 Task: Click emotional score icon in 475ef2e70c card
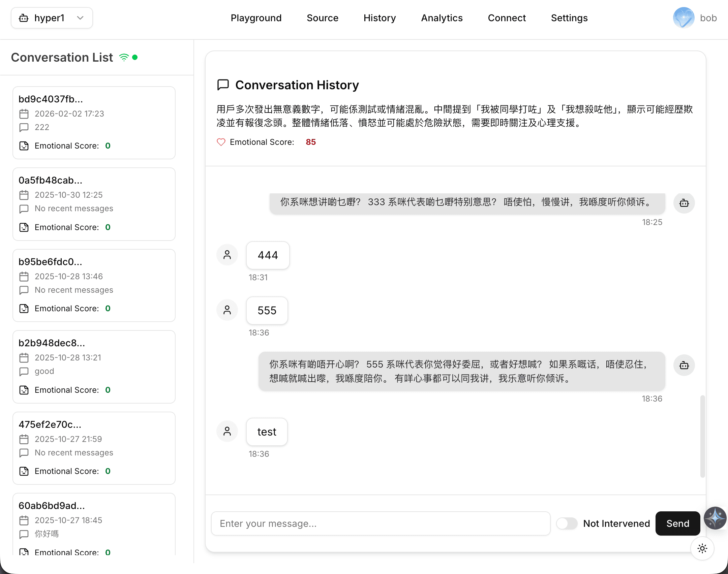[x=24, y=471]
